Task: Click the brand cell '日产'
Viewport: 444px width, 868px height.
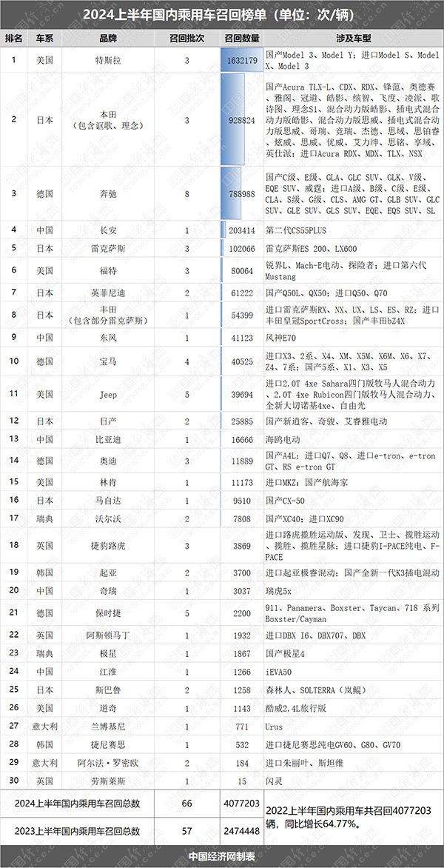Action: click(x=108, y=421)
